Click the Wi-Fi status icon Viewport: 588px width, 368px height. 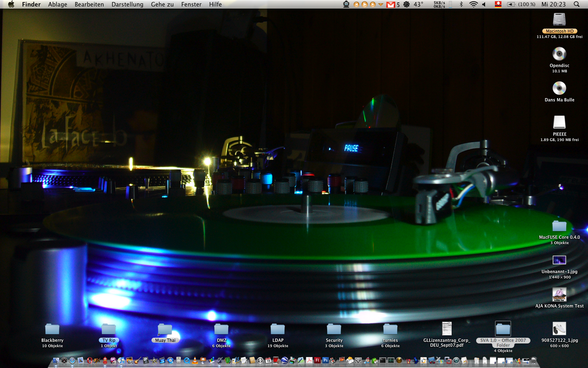pyautogui.click(x=473, y=4)
